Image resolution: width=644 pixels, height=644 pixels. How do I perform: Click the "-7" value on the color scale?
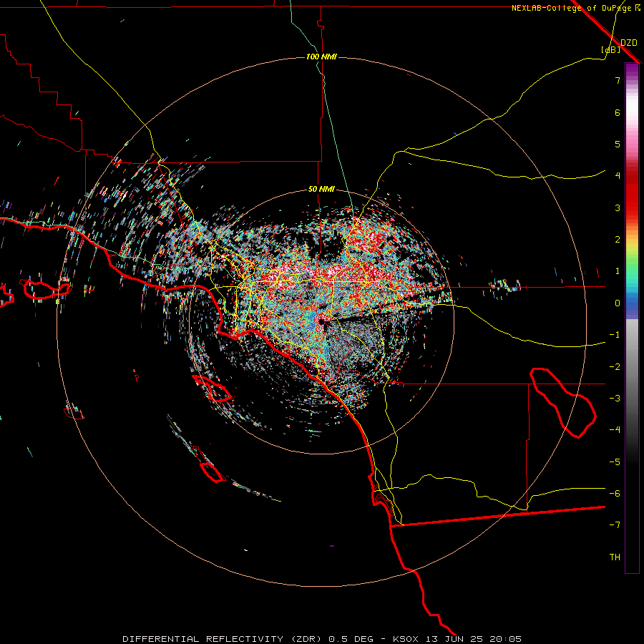coord(615,525)
